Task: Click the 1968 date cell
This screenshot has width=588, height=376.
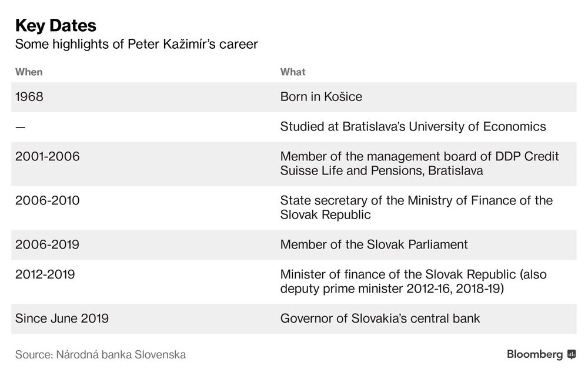Action: point(29,97)
